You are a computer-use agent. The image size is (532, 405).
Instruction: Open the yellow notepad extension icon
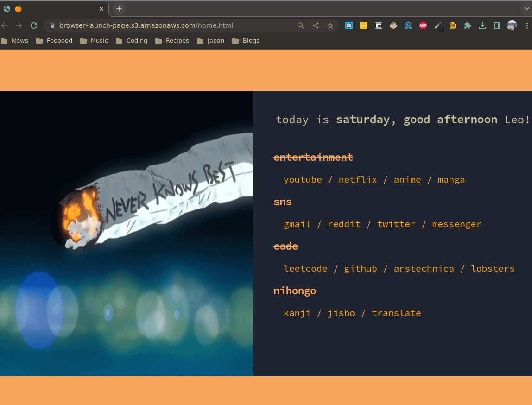[x=453, y=25]
